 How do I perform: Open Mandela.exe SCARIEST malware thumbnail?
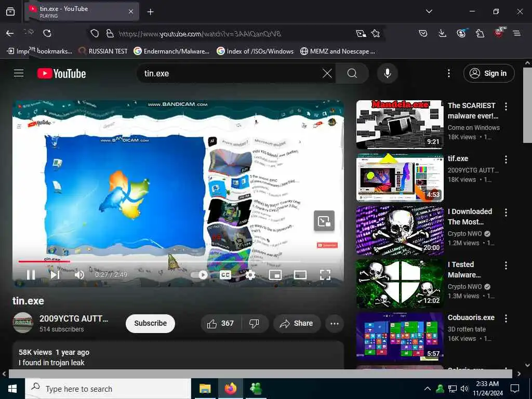point(400,125)
